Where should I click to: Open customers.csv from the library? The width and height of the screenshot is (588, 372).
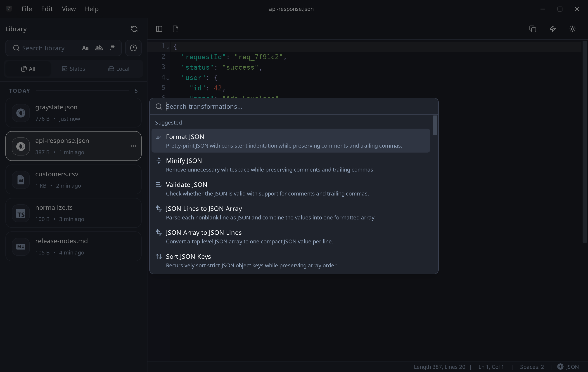click(73, 180)
